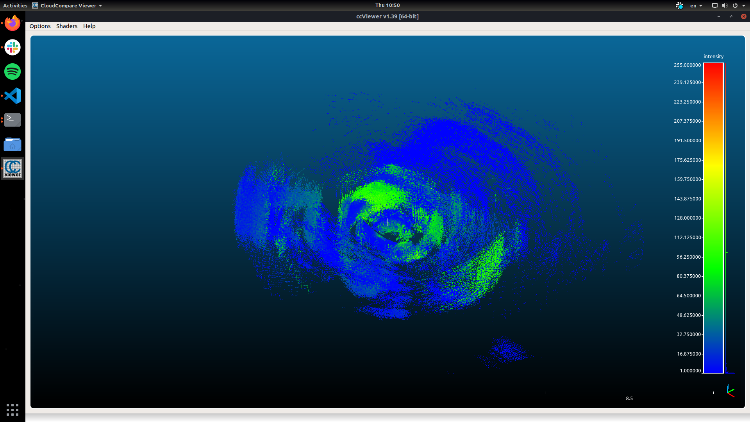The width and height of the screenshot is (750, 422).
Task: Open the Terminal from the dock
Action: tap(13, 119)
